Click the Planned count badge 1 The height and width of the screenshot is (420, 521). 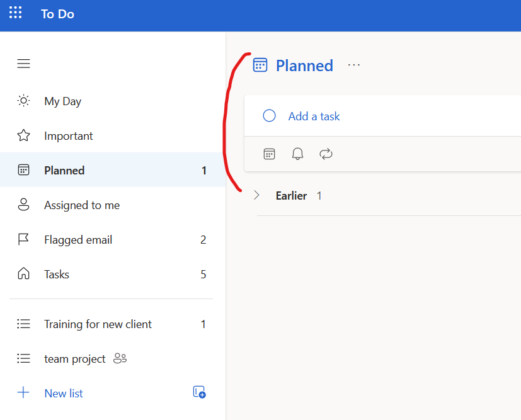coord(204,170)
